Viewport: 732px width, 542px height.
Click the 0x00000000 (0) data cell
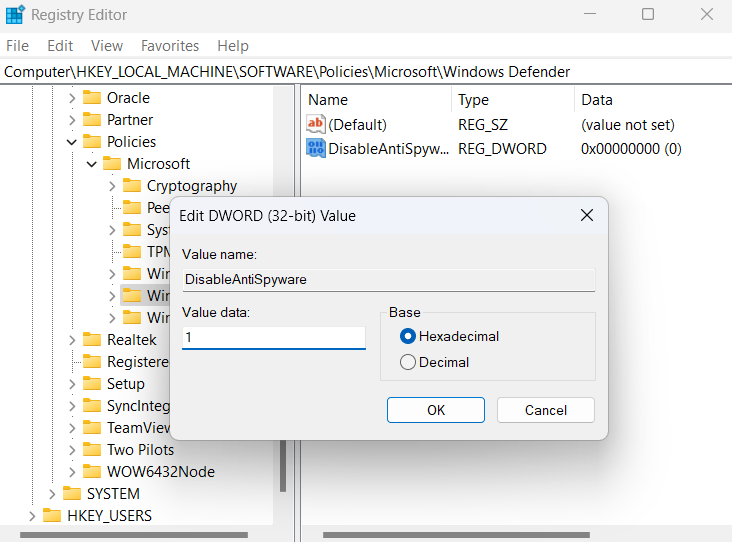click(x=631, y=149)
